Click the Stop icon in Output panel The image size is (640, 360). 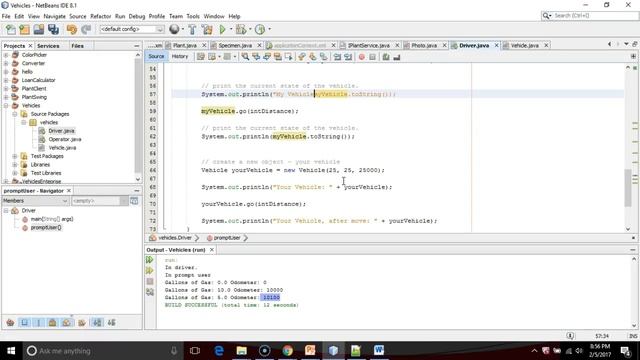tap(150, 281)
